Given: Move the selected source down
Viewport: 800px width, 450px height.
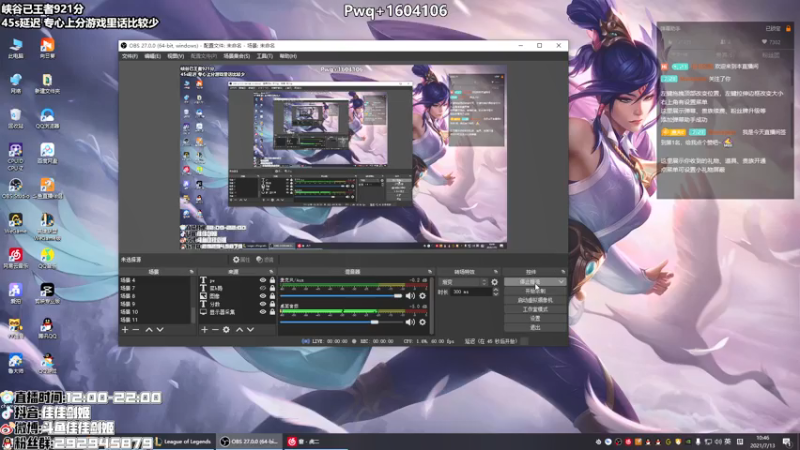Looking at the screenshot, I should (251, 330).
